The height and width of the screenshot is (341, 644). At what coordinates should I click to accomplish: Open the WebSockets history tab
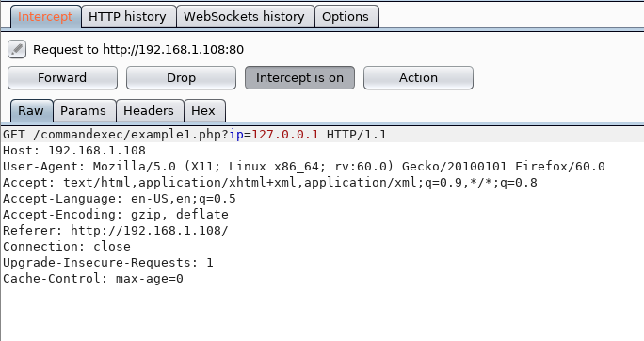click(x=245, y=17)
